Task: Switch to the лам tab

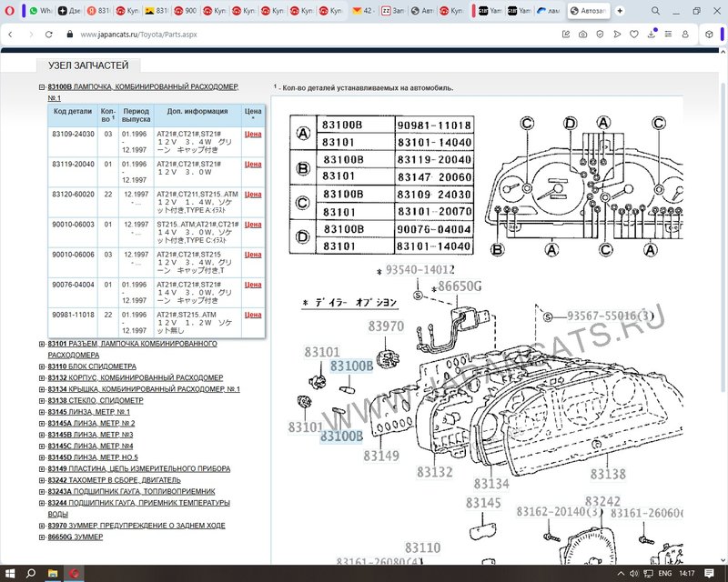Action: (549, 10)
